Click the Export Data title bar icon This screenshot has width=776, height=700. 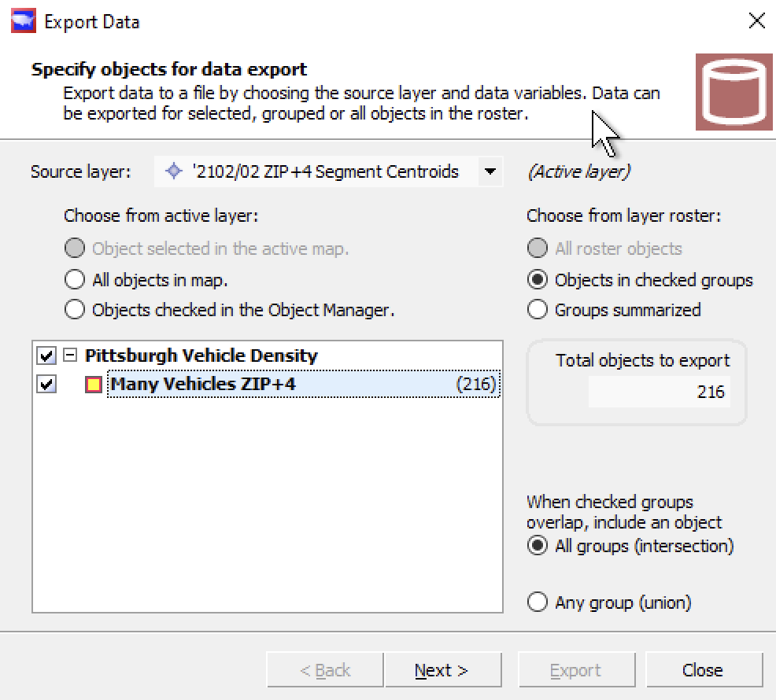coord(23,20)
